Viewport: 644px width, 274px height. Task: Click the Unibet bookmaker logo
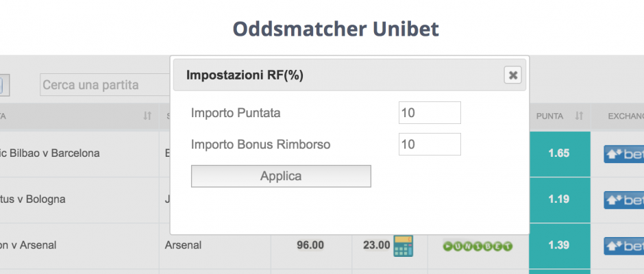tap(478, 246)
